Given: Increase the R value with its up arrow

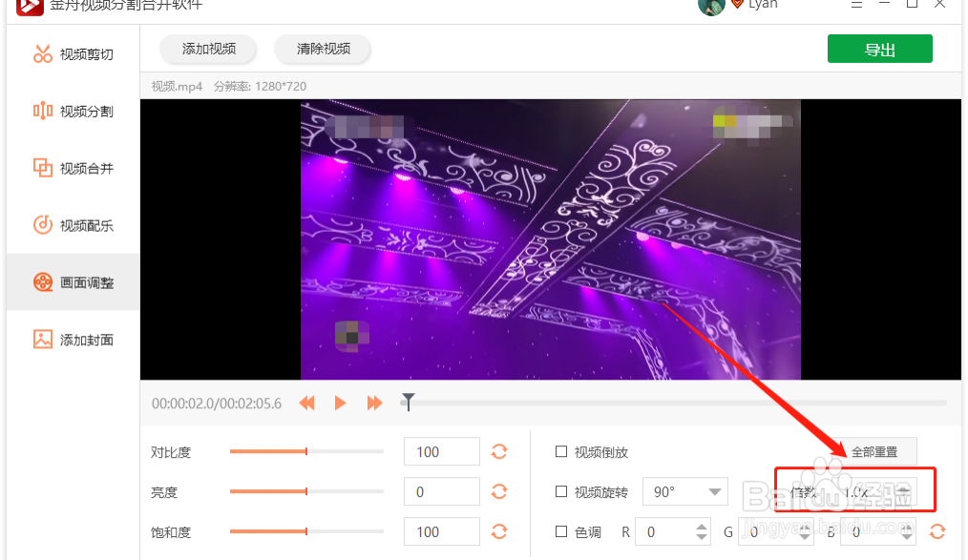Looking at the screenshot, I should (702, 528).
